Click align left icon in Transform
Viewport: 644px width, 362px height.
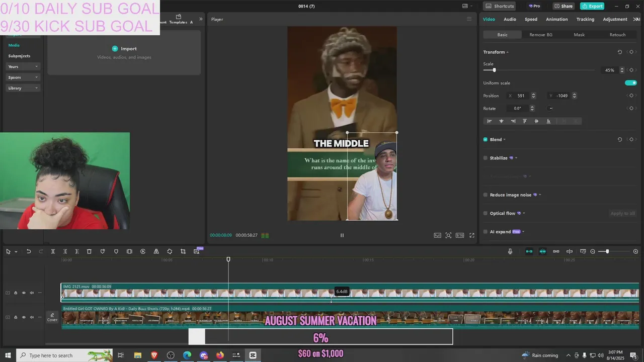(489, 121)
